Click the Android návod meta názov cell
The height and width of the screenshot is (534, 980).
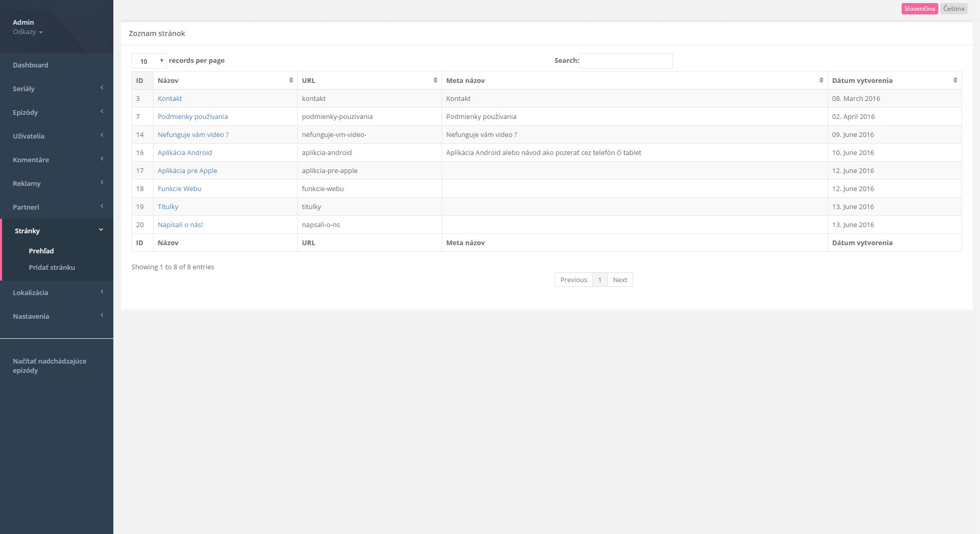point(635,152)
